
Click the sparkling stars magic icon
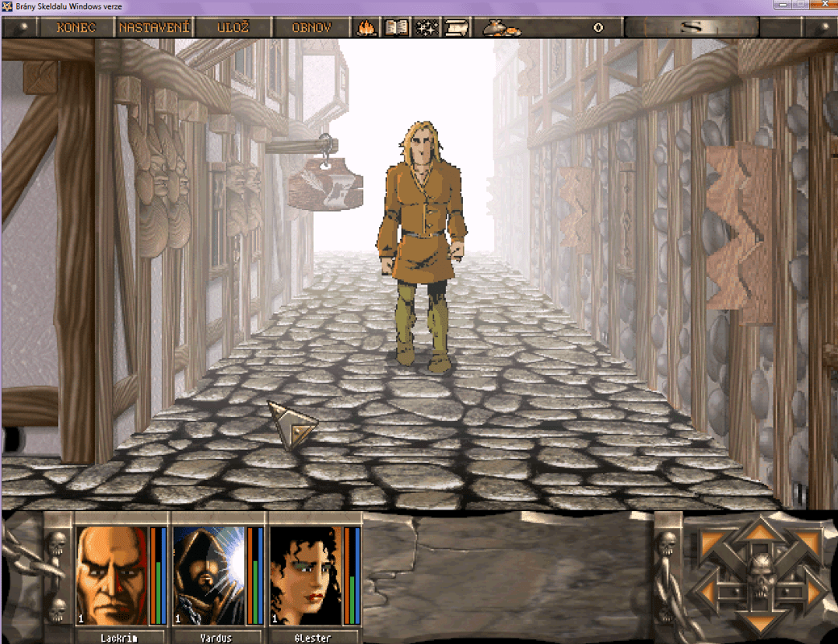[x=427, y=27]
